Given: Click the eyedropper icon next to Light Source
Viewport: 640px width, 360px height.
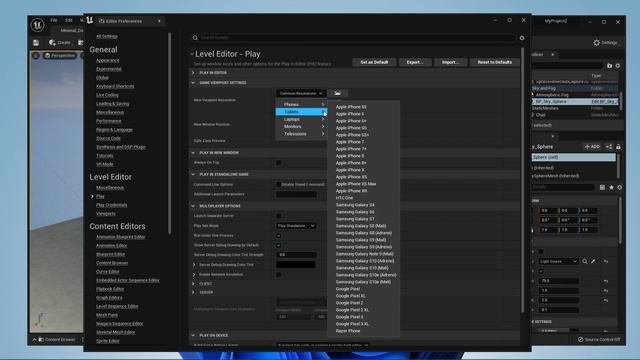Looking at the screenshot, I should (x=593, y=261).
